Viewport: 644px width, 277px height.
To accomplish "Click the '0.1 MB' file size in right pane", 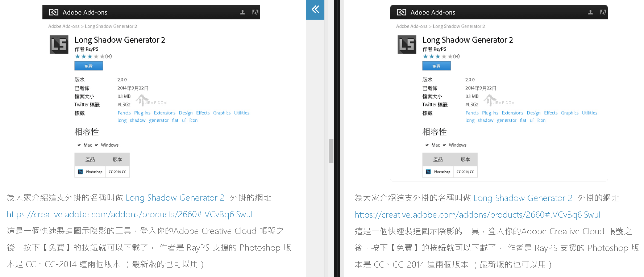I will coord(472,96).
